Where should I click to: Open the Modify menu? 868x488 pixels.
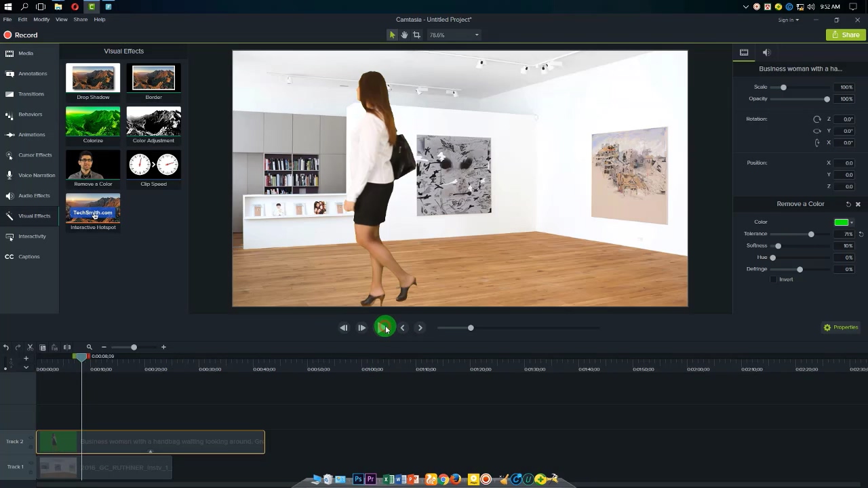click(x=41, y=20)
